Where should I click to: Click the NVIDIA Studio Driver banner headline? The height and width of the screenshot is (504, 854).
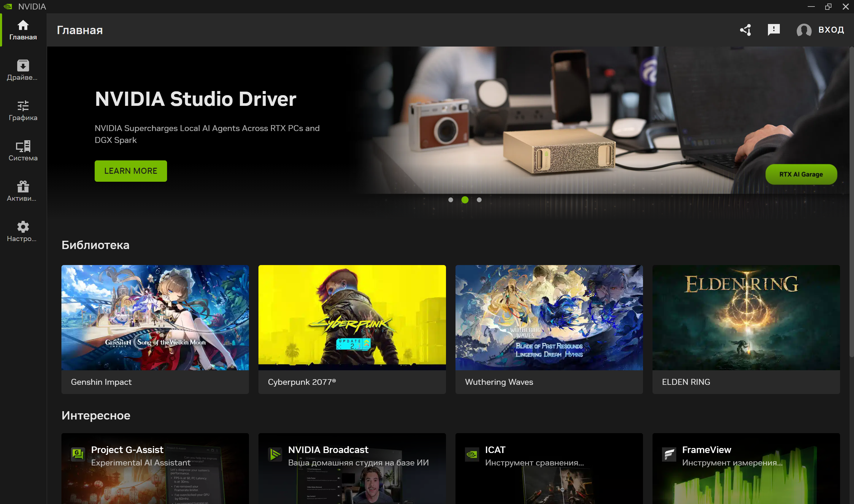pos(196,99)
